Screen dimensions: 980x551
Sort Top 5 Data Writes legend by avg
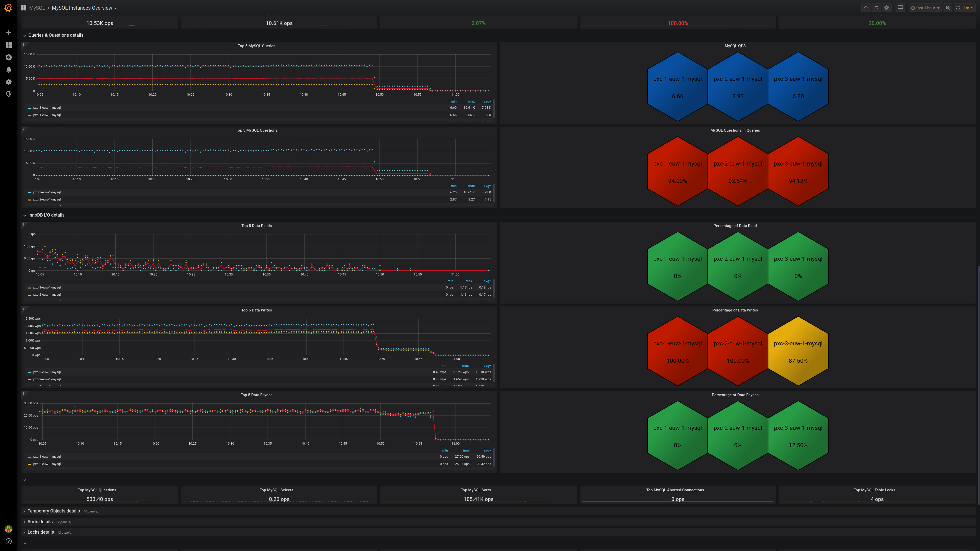(487, 366)
